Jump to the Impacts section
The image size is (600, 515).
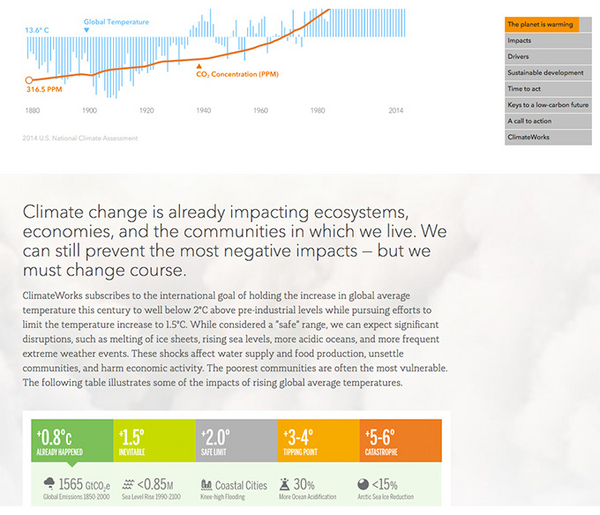pyautogui.click(x=541, y=40)
